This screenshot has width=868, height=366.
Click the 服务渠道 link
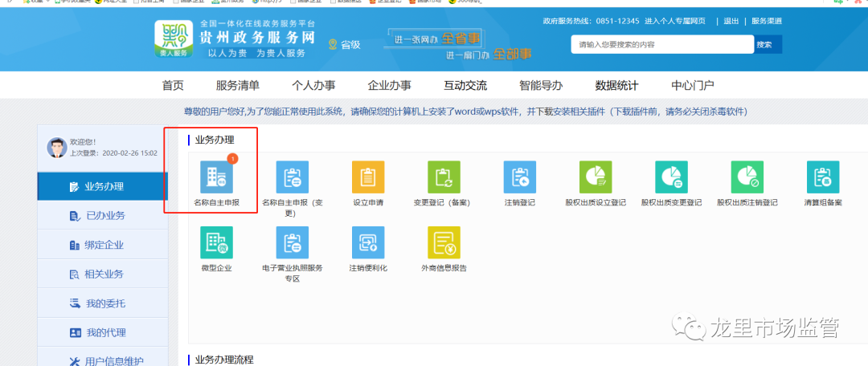coord(767,21)
